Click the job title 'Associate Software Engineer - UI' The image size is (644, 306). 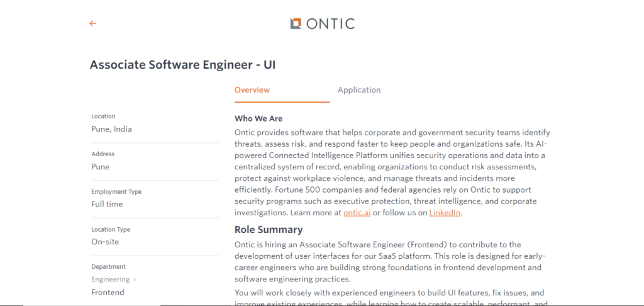pos(182,65)
